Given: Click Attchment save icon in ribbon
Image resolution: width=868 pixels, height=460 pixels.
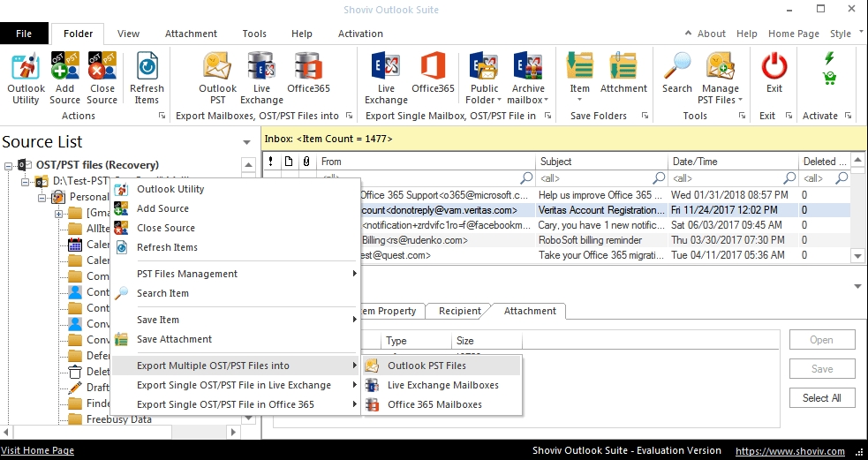Looking at the screenshot, I should click(x=623, y=73).
